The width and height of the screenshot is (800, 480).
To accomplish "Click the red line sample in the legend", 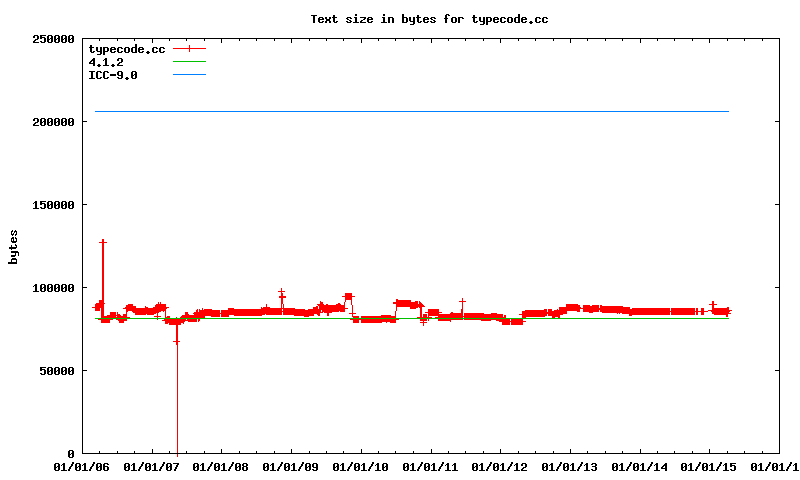I will pos(189,48).
